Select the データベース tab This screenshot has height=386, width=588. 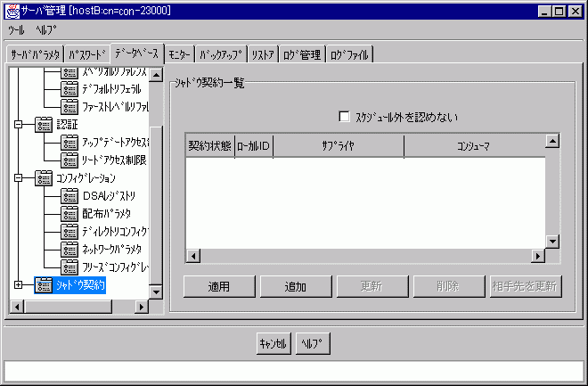[137, 53]
